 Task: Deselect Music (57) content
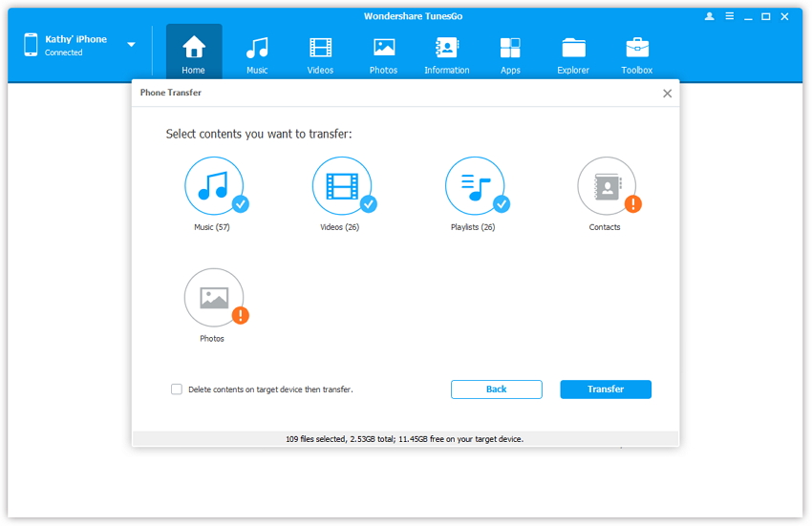[x=214, y=186]
